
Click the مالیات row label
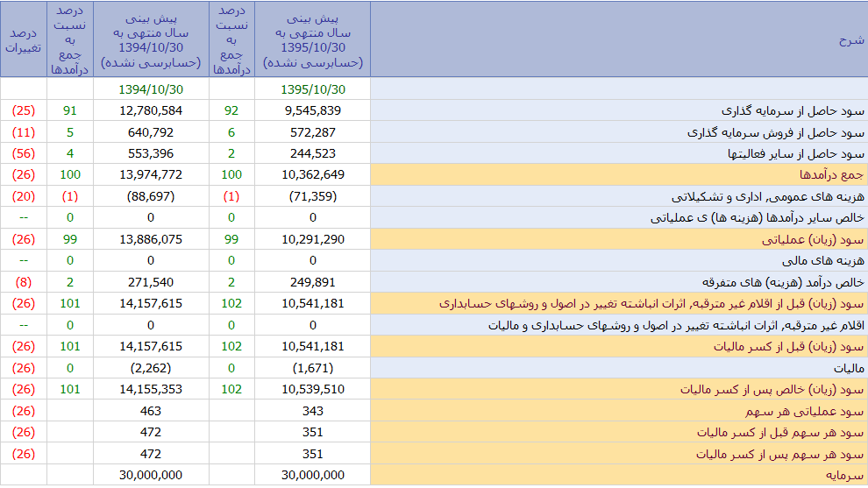click(x=847, y=368)
